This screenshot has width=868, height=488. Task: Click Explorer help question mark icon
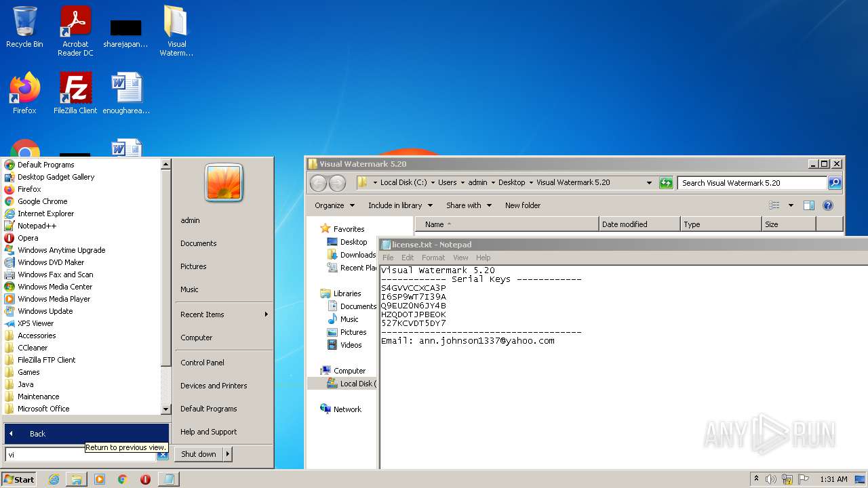tap(827, 205)
